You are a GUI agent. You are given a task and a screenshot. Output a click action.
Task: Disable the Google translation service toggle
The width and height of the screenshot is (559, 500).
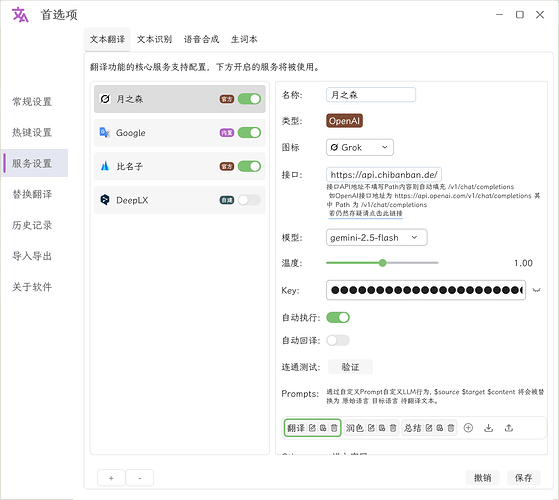pyautogui.click(x=249, y=133)
